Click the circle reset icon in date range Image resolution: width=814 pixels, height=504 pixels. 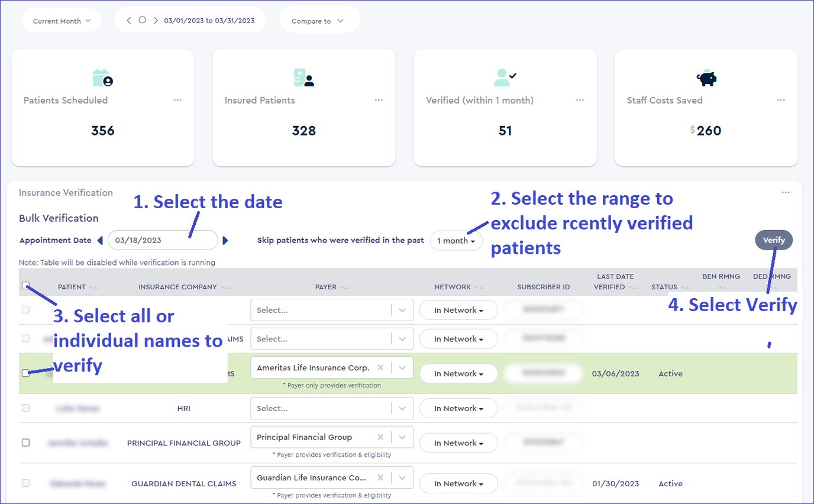142,20
